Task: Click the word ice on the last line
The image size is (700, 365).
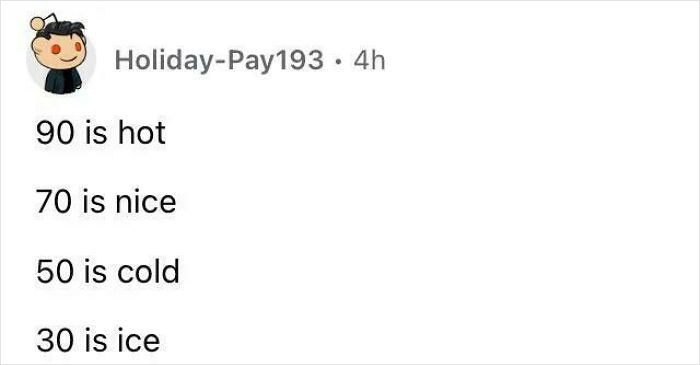Action: coord(138,340)
